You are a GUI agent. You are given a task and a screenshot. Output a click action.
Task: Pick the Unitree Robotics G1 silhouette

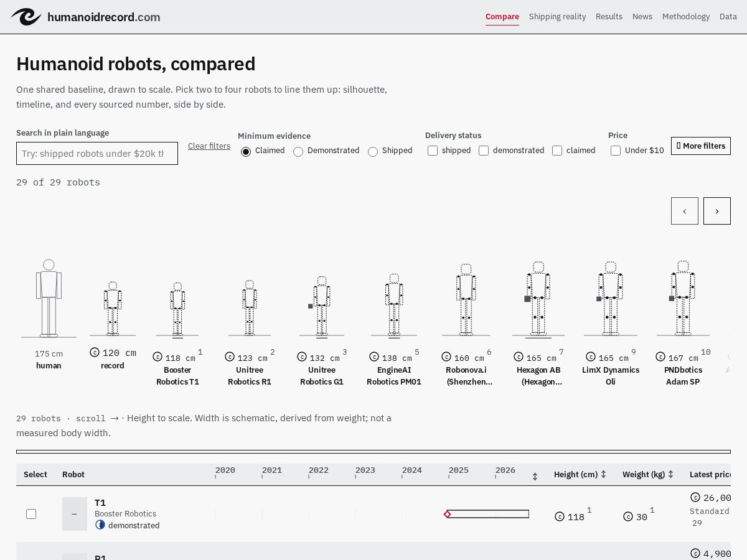click(x=322, y=306)
